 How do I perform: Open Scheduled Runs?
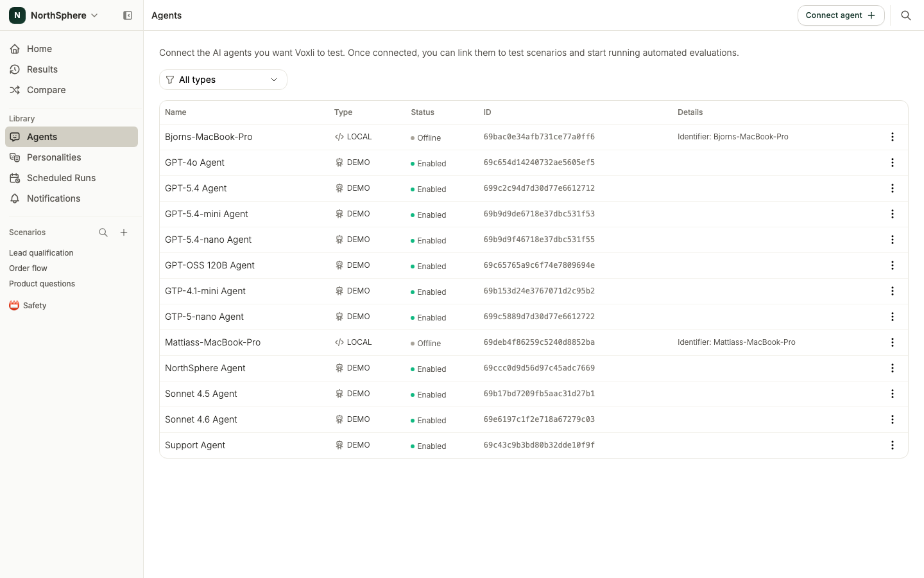point(71,178)
